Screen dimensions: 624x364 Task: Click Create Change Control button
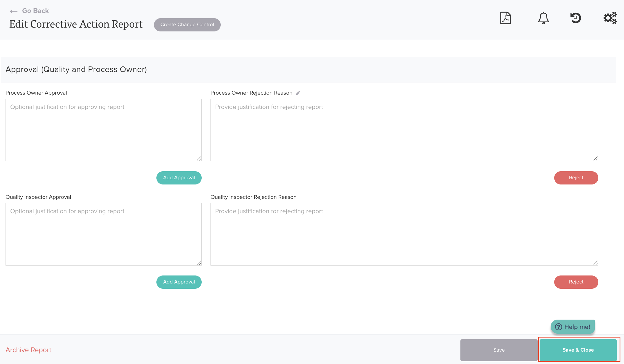click(x=187, y=25)
